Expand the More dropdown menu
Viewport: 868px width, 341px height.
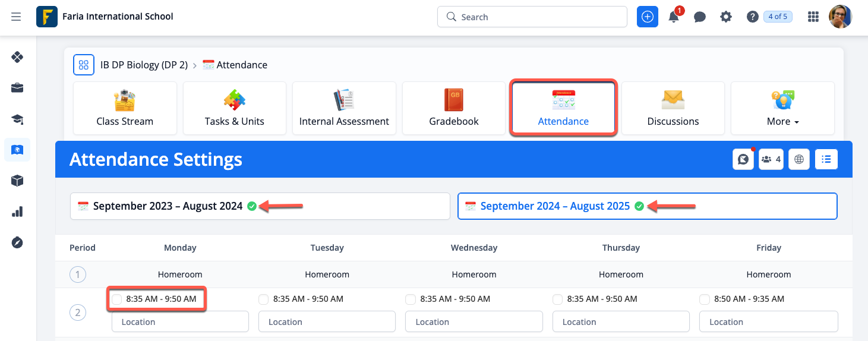coord(782,109)
